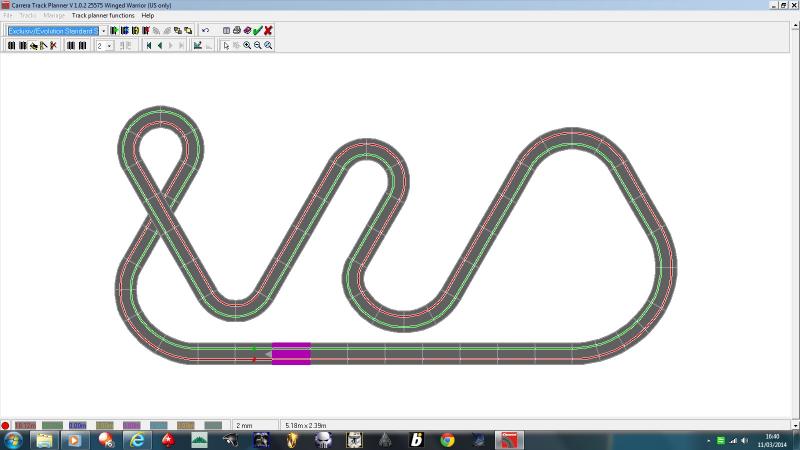The width and height of the screenshot is (800, 450).
Task: Open the Help menu
Action: (x=148, y=16)
